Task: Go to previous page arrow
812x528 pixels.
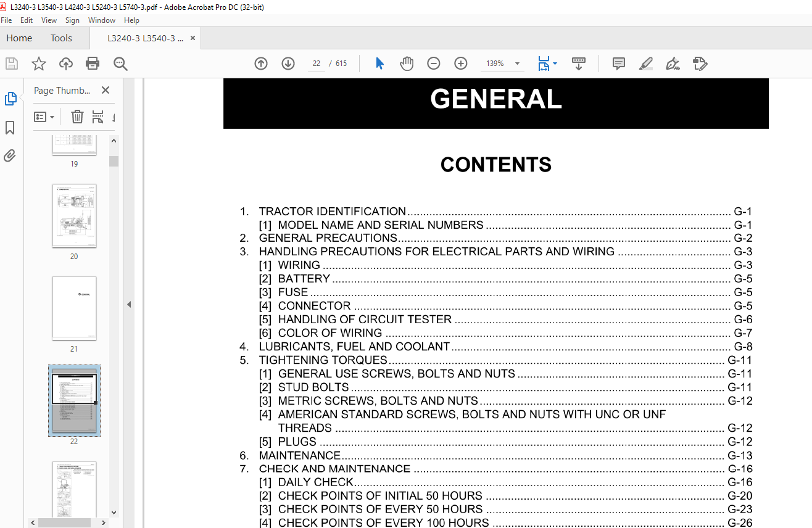Action: pos(261,64)
